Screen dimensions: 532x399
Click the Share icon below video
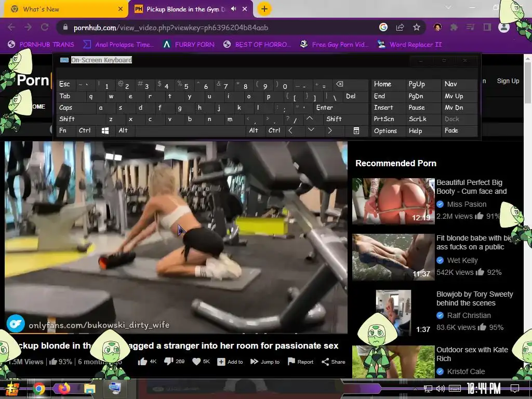click(x=325, y=362)
